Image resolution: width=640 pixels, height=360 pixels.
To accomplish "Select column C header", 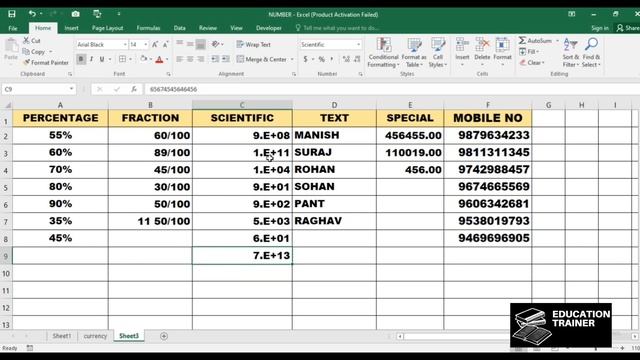I will pos(242,105).
